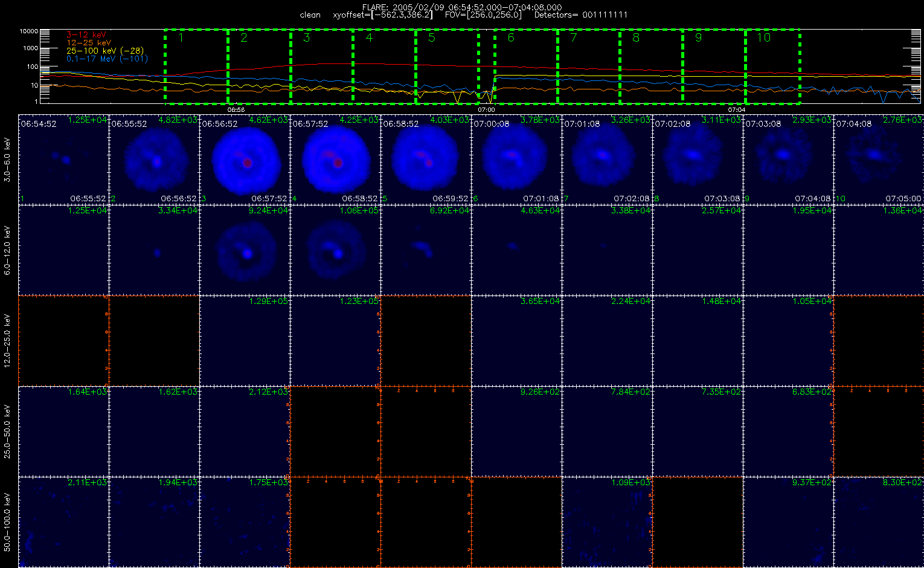
Task: Click the 'Detectors= 001111111' header text
Action: coord(581,15)
